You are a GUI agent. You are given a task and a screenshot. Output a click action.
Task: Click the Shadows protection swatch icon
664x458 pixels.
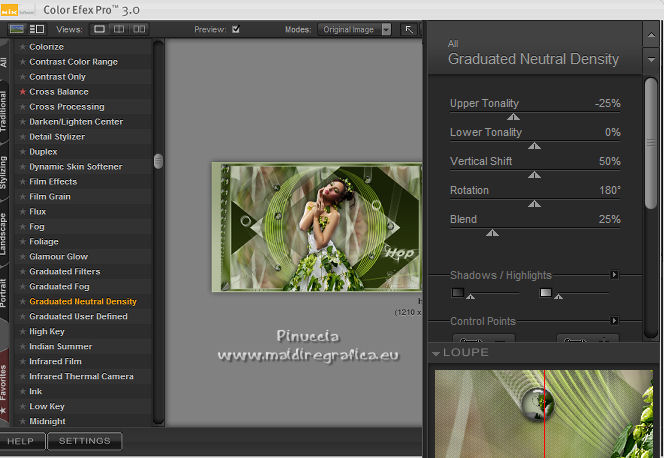(x=458, y=292)
